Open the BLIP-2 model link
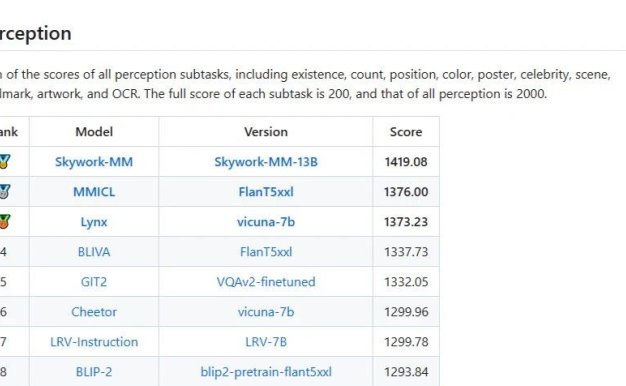 [94, 372]
